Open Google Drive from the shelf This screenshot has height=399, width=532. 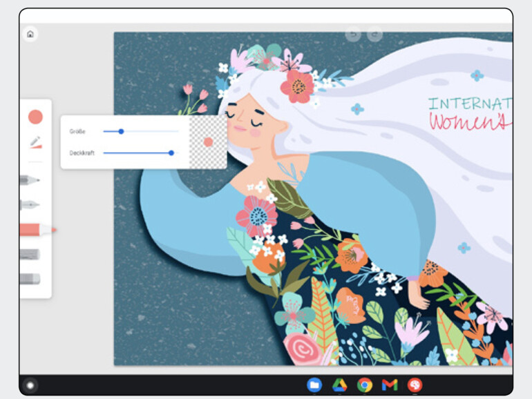[339, 385]
